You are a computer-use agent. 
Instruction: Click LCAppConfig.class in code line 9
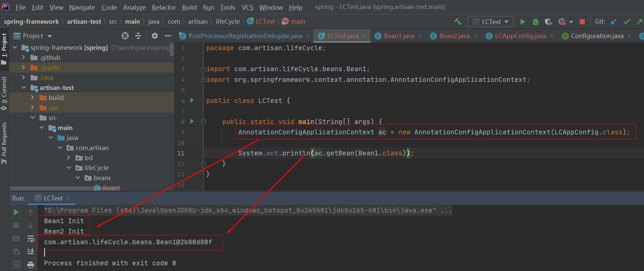[x=588, y=132]
